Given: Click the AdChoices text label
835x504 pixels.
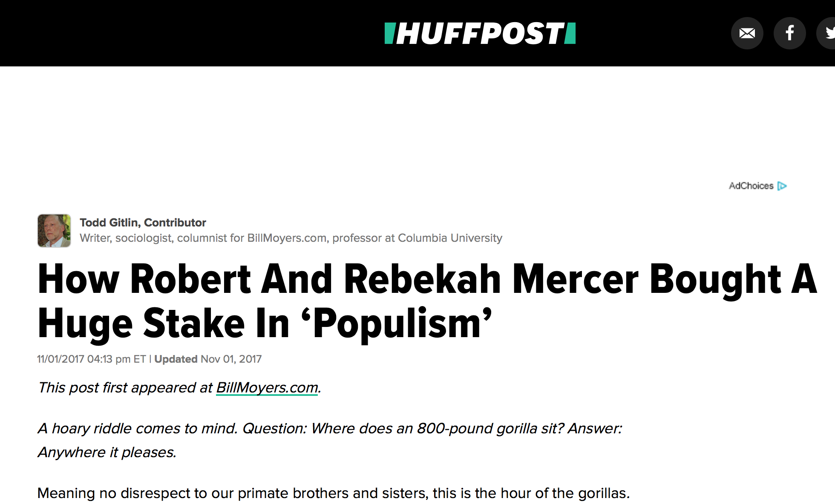Looking at the screenshot, I should pos(751,186).
